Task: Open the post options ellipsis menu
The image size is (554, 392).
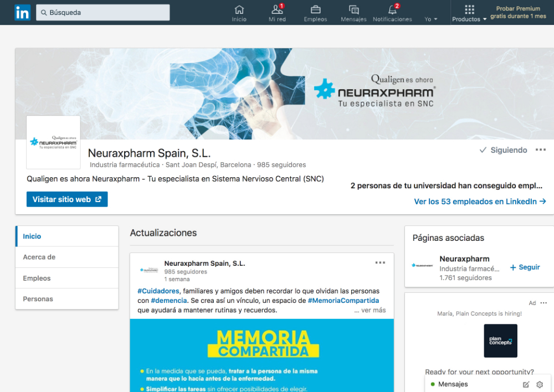Action: coord(380,263)
